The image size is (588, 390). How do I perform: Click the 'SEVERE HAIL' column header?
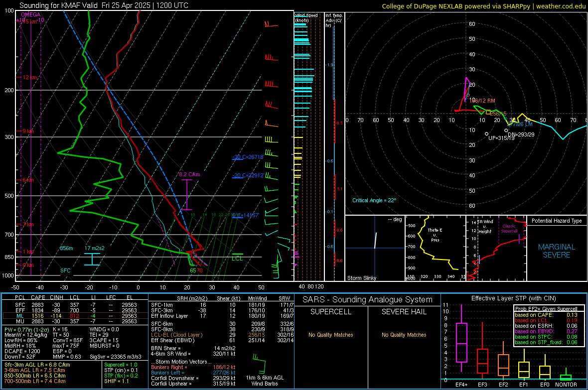[404, 312]
